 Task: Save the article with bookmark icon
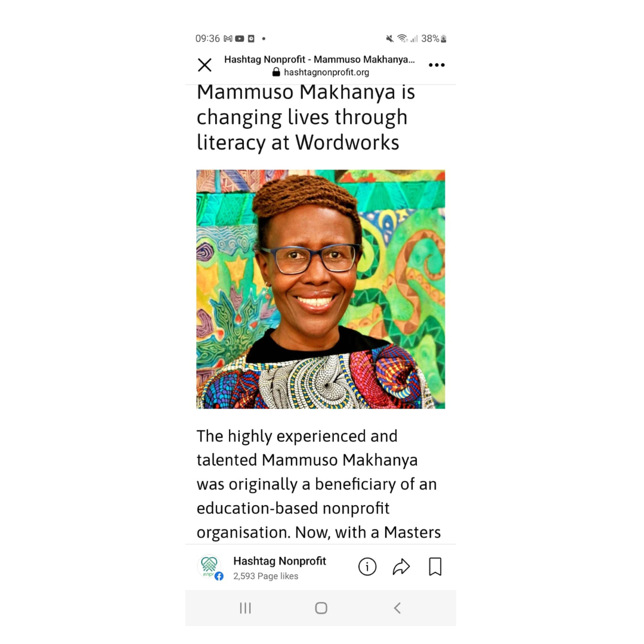(435, 567)
